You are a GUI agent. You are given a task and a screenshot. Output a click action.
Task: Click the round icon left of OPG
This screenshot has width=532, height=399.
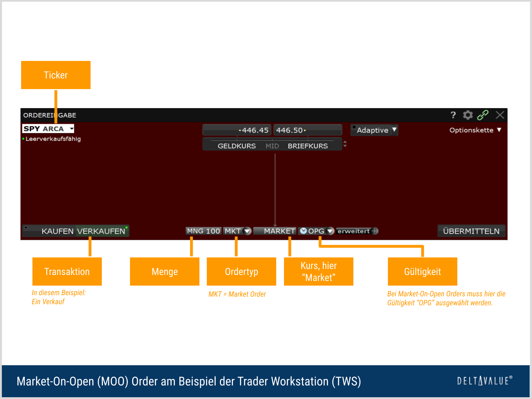pos(303,231)
